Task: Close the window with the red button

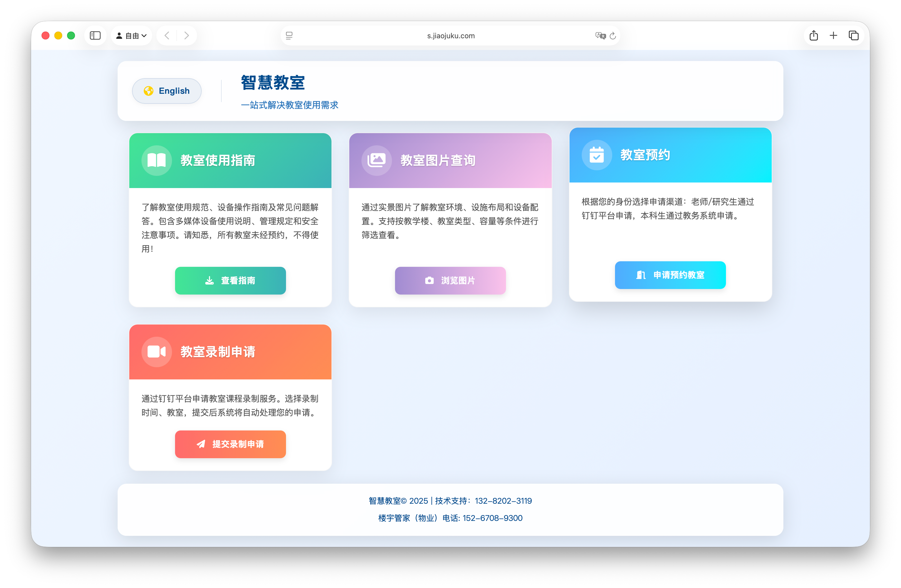Action: tap(45, 36)
